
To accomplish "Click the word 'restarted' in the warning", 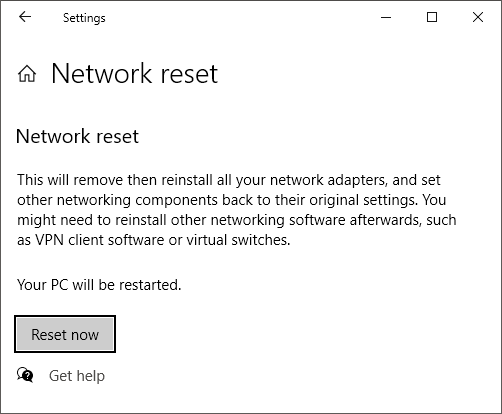I will (150, 285).
